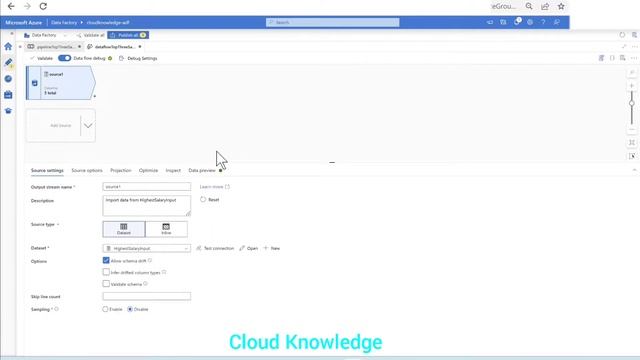Image resolution: width=640 pixels, height=360 pixels.
Task: Choose Inline as the source type
Action: coord(166,229)
